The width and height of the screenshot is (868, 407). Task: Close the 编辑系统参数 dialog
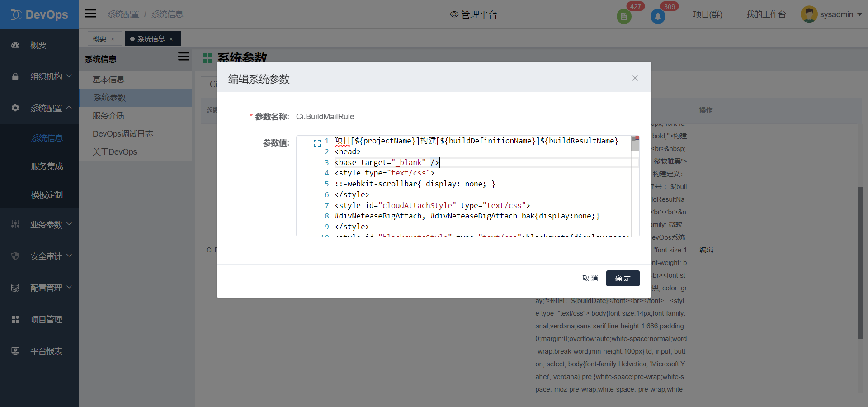(635, 78)
